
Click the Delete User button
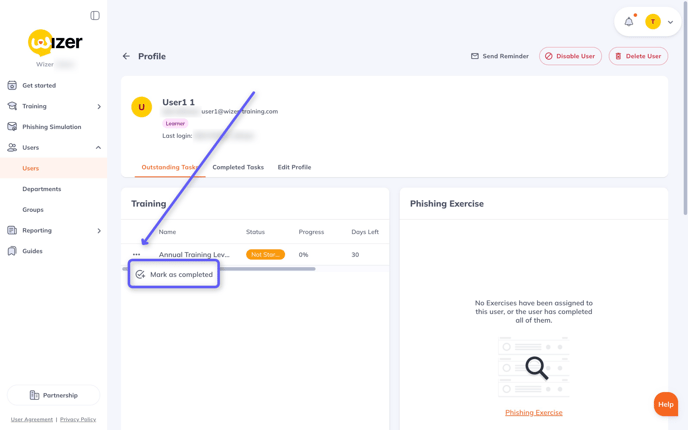(638, 56)
